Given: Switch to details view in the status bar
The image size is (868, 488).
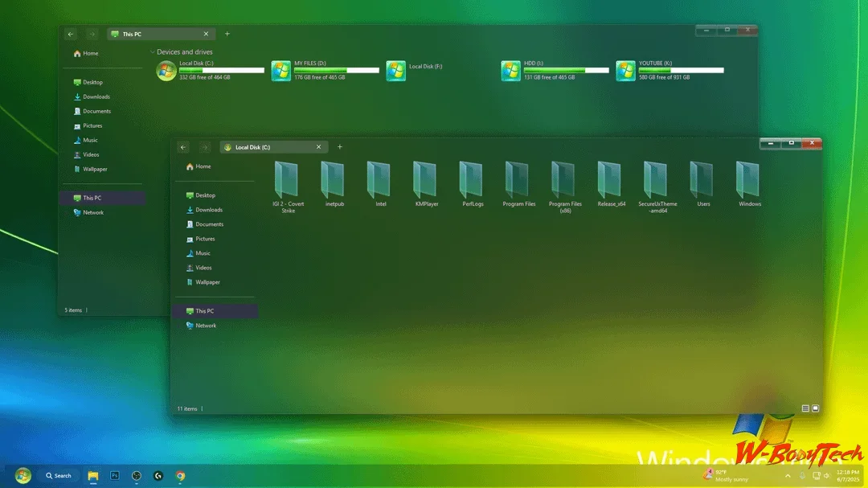Looking at the screenshot, I should point(805,408).
